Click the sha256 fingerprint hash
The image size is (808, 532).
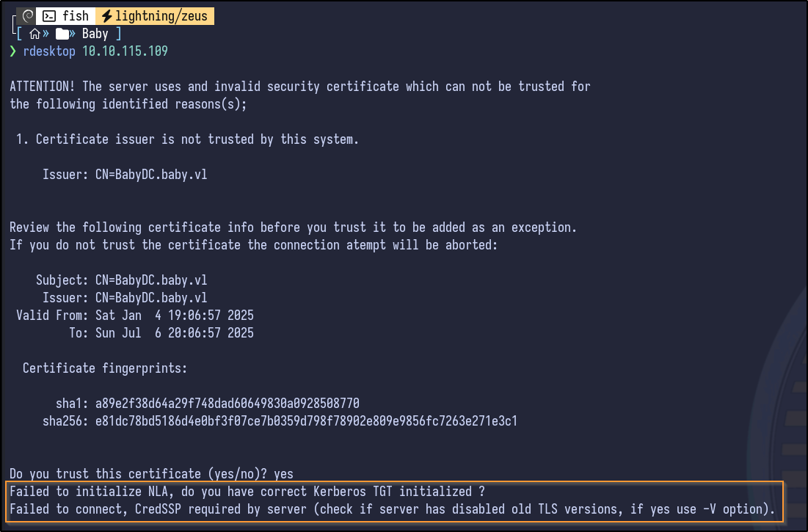tap(307, 421)
